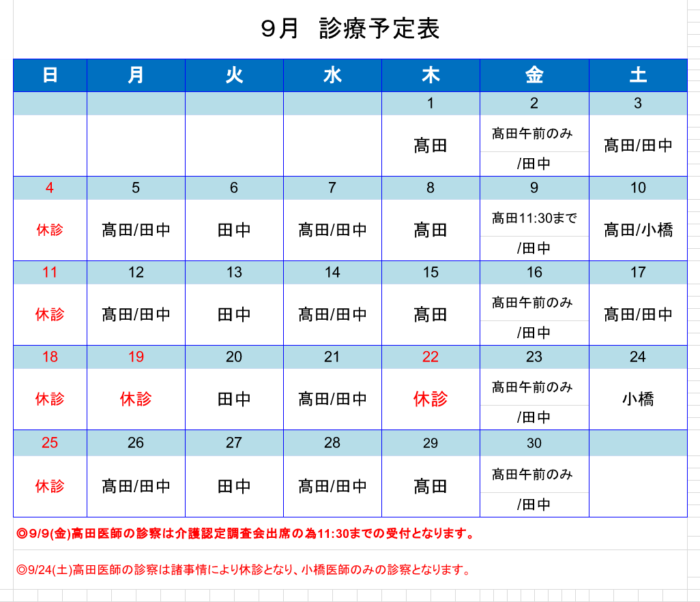Click date cell 20
Screen dimensions: 700x602
pos(235,357)
